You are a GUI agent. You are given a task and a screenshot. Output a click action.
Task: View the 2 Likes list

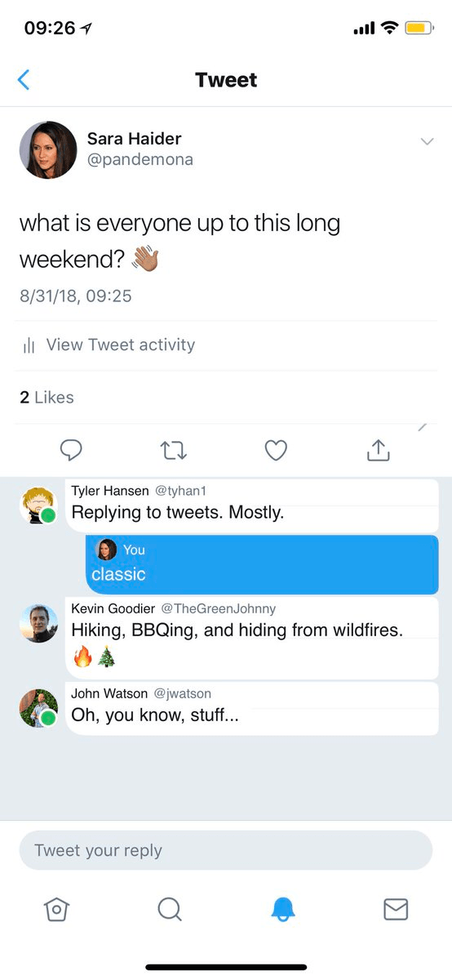[x=47, y=398]
